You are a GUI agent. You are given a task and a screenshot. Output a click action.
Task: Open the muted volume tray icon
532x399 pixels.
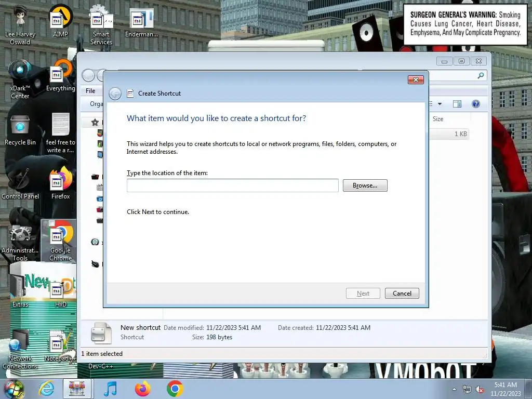tap(480, 390)
